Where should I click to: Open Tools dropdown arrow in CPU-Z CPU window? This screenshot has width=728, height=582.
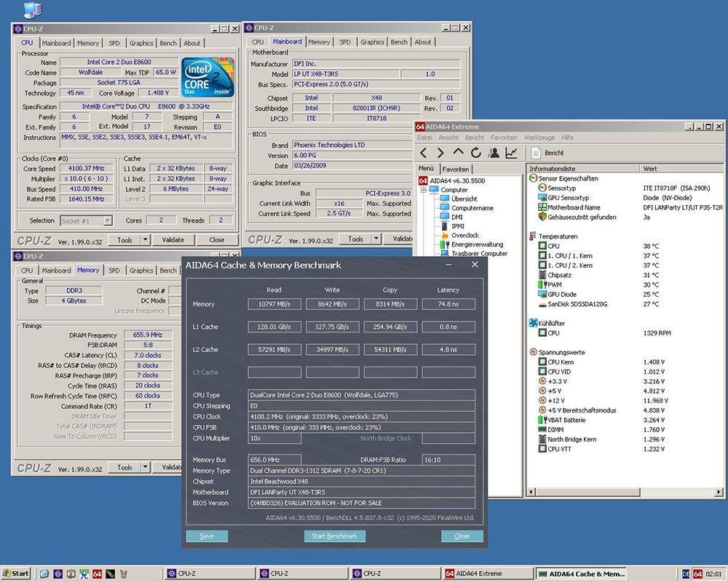tap(146, 240)
